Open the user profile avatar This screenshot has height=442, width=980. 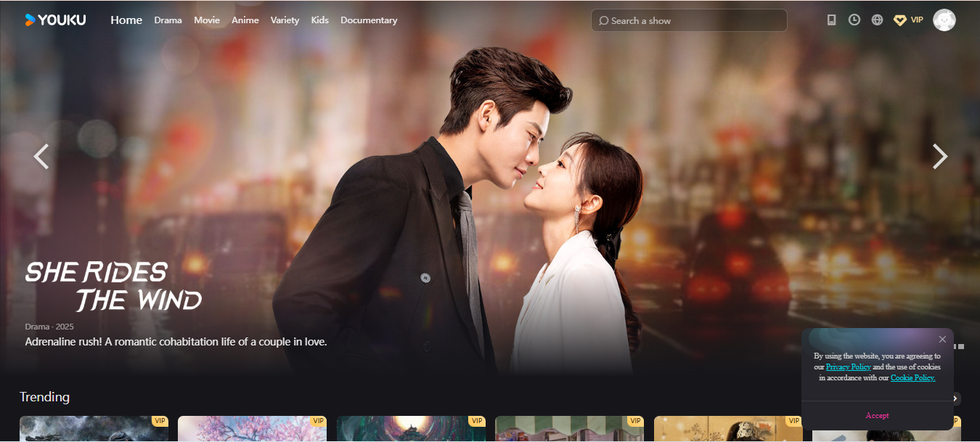[x=944, y=20]
